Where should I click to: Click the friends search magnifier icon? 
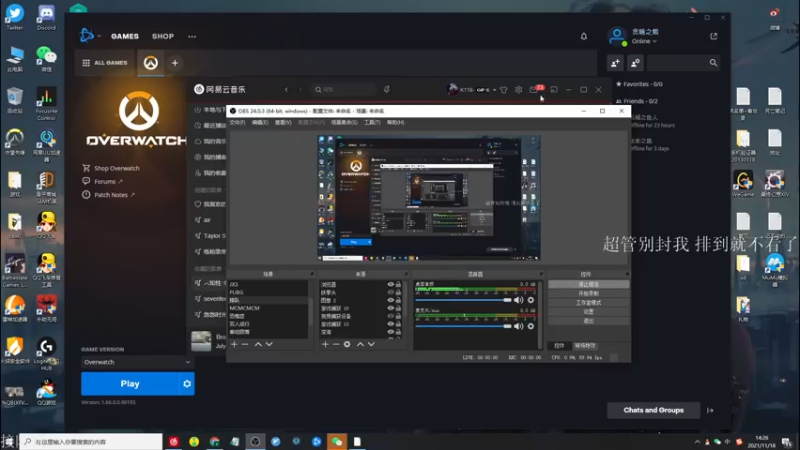click(713, 63)
